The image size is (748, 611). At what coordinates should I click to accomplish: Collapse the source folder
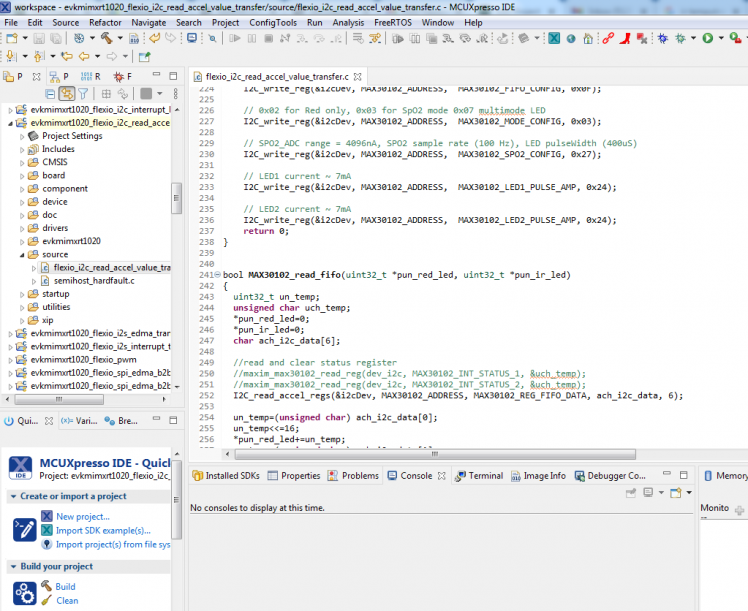click(24, 254)
